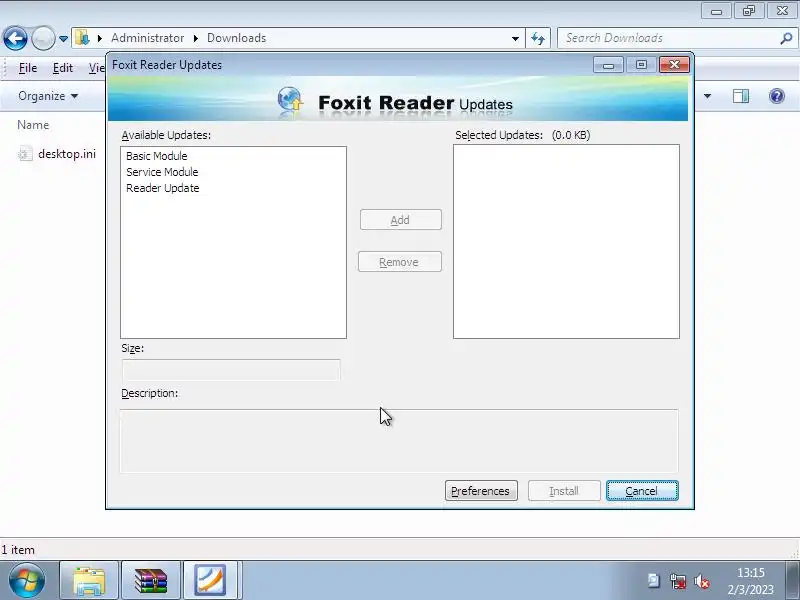The image size is (800, 600).
Task: Open Windows Explorer from taskbar
Action: [89, 580]
